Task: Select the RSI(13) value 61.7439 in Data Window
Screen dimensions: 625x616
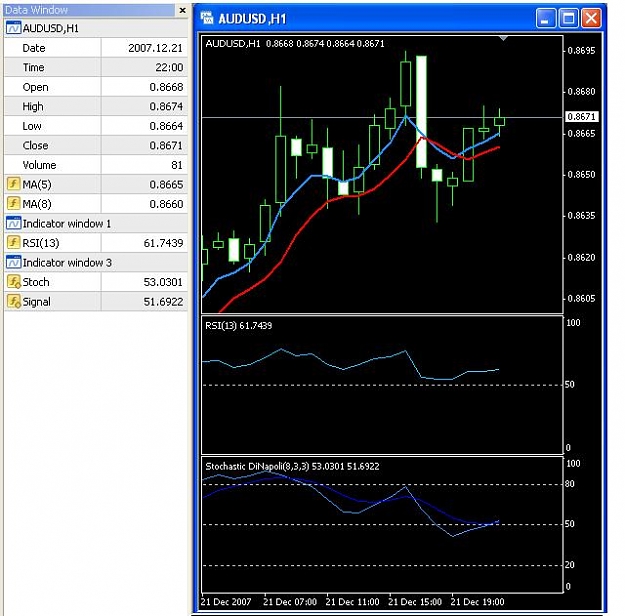Action: pos(163,243)
